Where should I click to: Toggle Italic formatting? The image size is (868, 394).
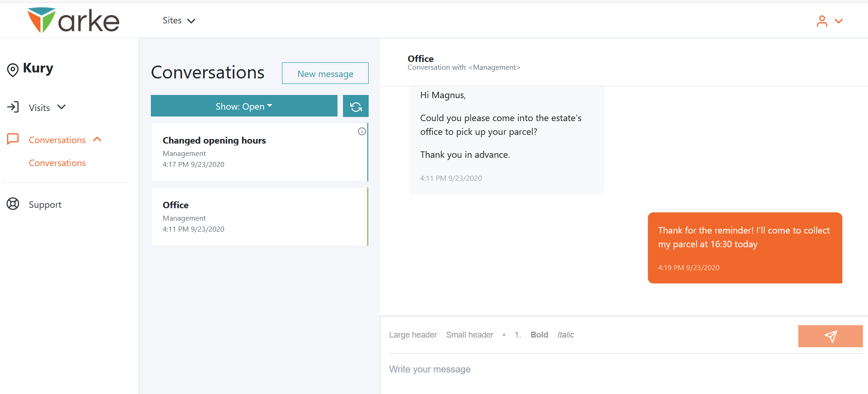coord(566,335)
